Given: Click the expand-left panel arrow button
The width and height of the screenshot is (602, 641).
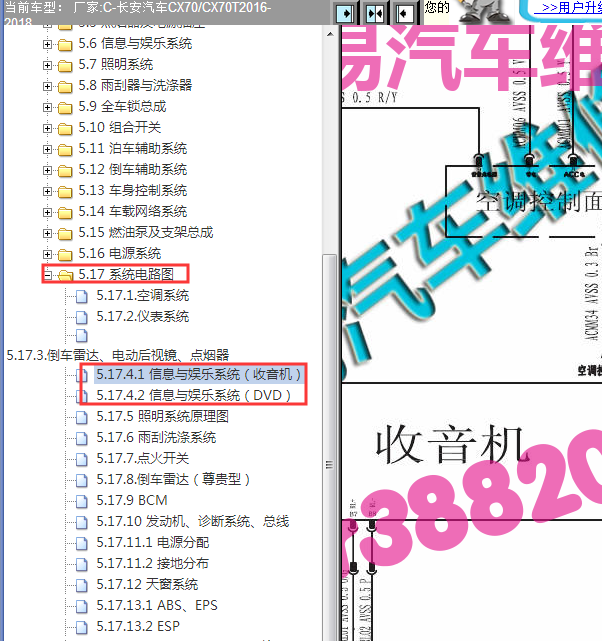Looking at the screenshot, I should click(404, 13).
